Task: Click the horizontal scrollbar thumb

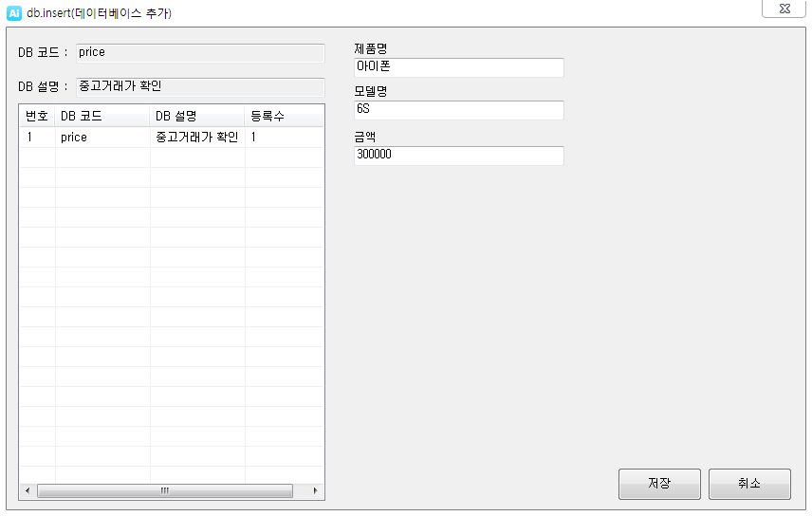Action: click(x=165, y=490)
